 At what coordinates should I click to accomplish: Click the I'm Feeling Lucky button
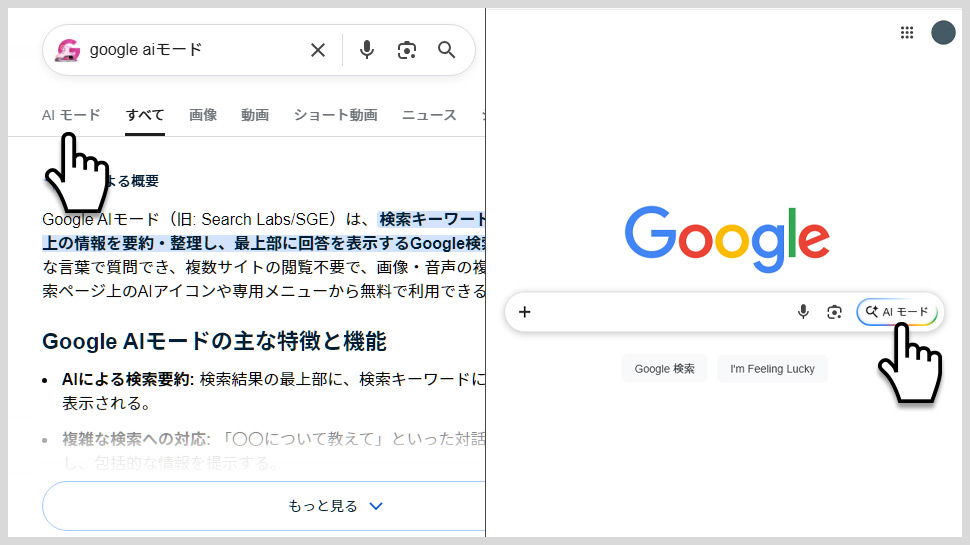pyautogui.click(x=772, y=369)
